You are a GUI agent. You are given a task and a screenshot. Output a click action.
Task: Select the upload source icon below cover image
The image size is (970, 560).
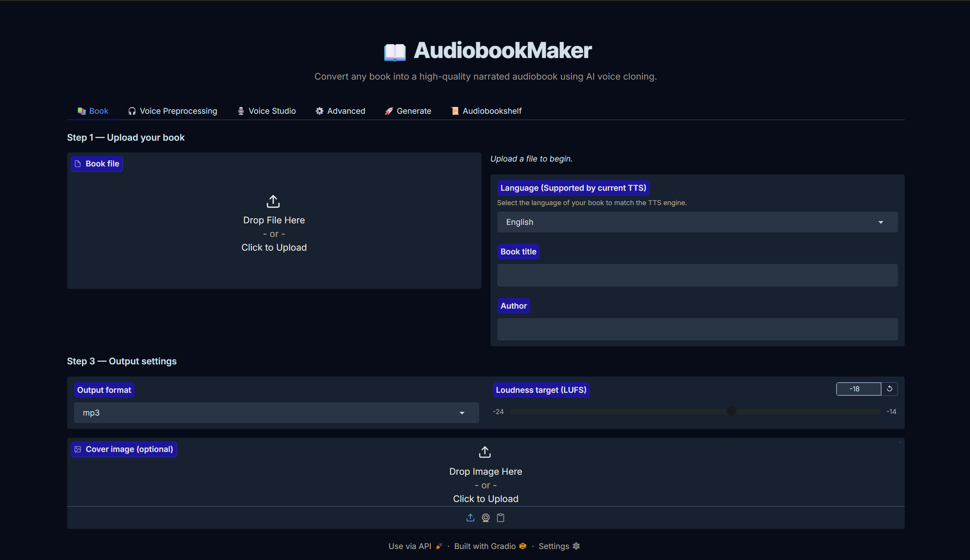tap(470, 518)
